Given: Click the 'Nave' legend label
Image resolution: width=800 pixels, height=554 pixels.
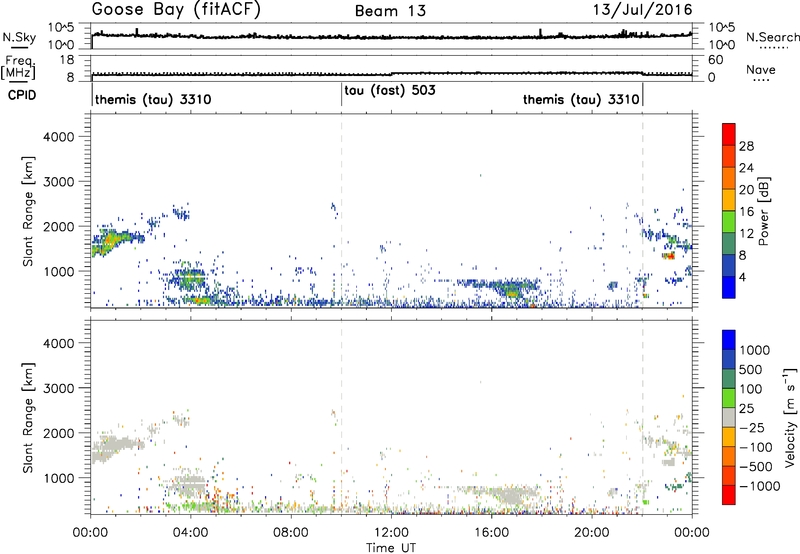Looking at the screenshot, I should 761,70.
